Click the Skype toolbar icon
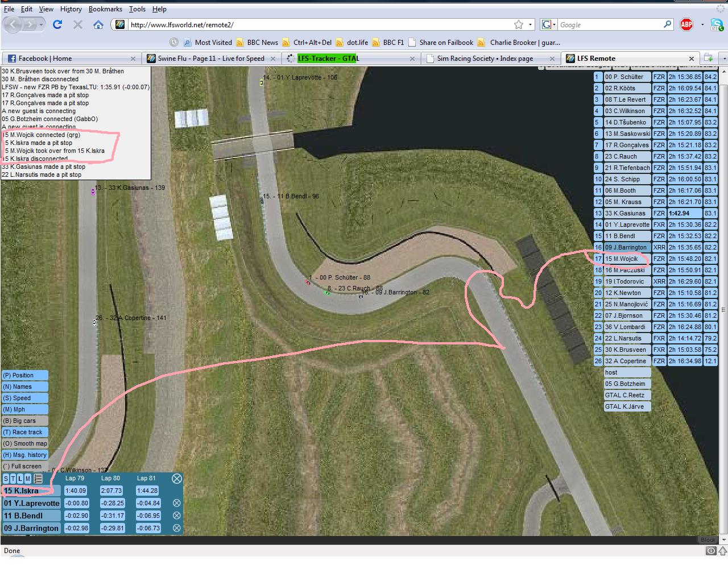Image resolution: width=728 pixels, height=565 pixels. point(717,24)
